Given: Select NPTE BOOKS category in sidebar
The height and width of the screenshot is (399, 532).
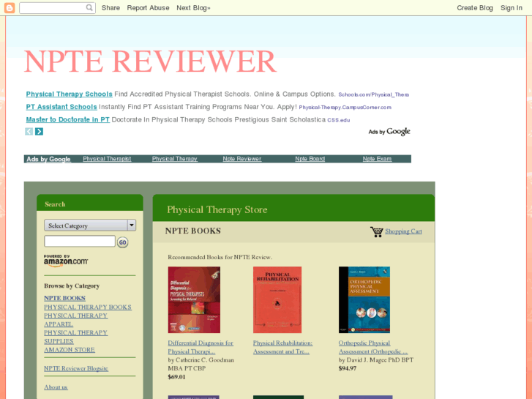Looking at the screenshot, I should click(x=64, y=298).
